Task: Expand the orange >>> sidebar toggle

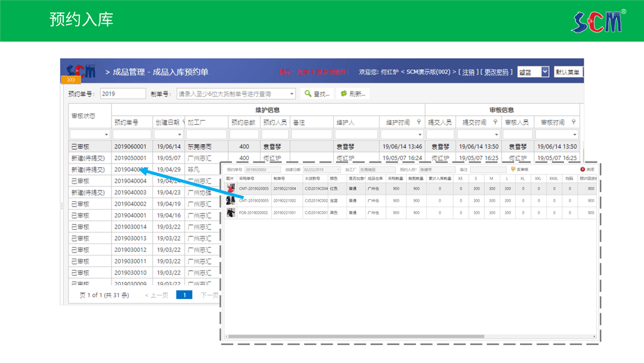Action: click(70, 79)
